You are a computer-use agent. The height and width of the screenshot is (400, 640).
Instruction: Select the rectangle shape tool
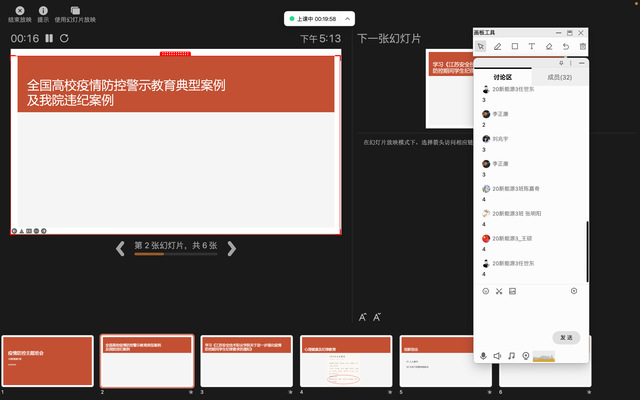tap(514, 46)
